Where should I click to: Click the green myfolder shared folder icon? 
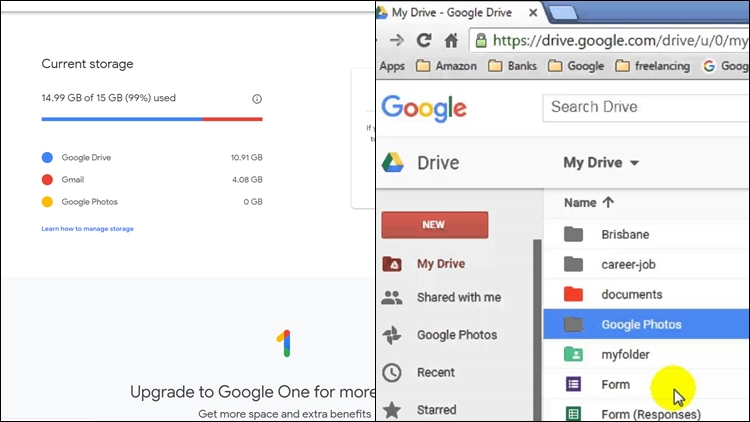[x=573, y=354]
